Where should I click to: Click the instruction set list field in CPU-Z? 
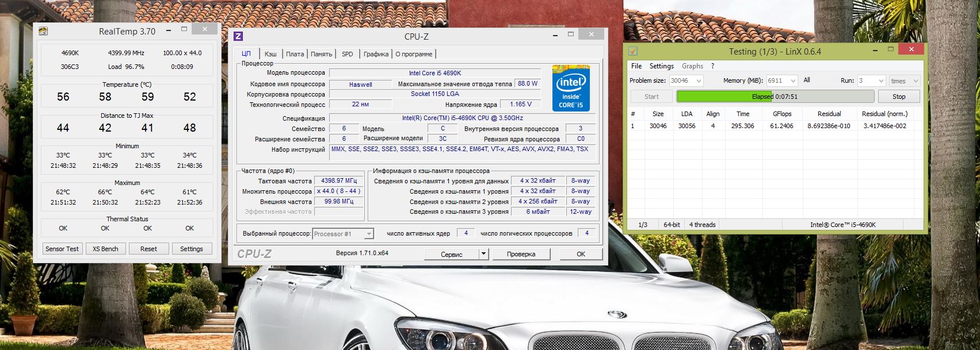[x=463, y=152]
